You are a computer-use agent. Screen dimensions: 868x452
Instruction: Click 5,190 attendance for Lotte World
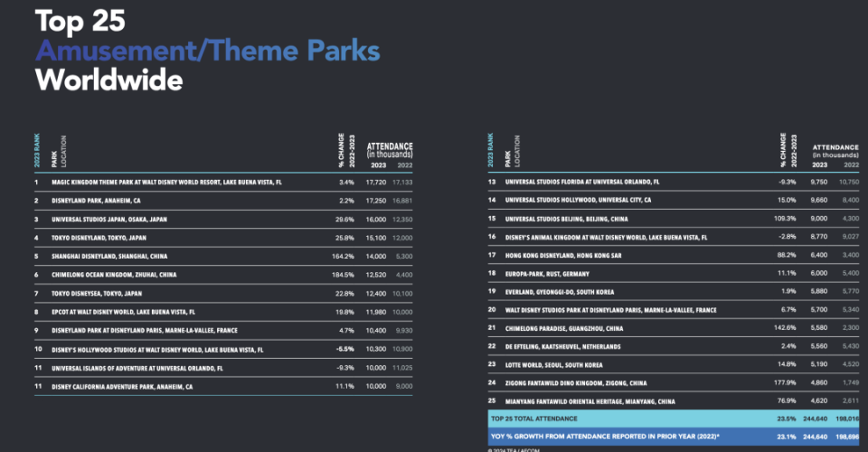pyautogui.click(x=819, y=364)
